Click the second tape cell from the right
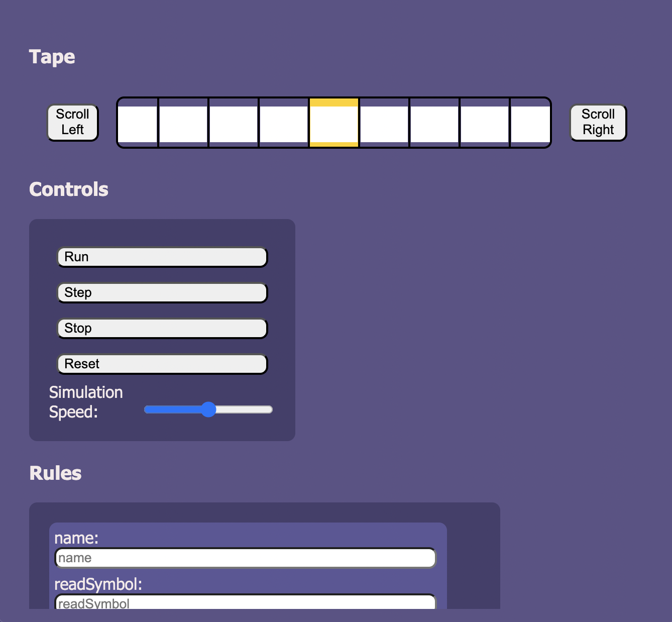This screenshot has width=672, height=622. (485, 124)
